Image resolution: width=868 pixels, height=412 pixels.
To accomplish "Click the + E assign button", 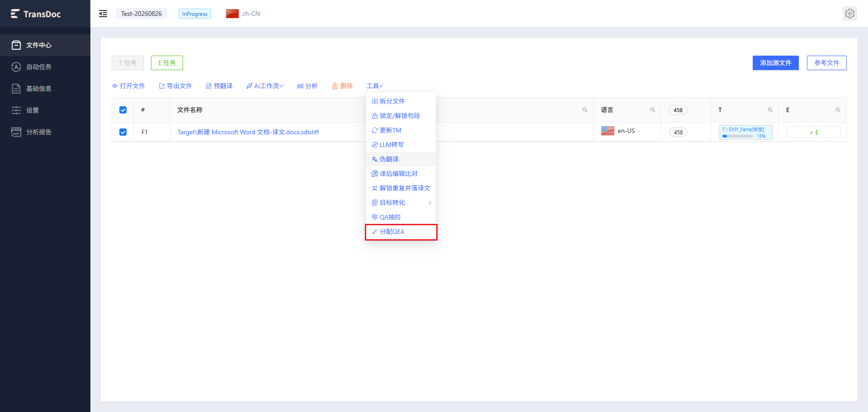I will click(x=814, y=132).
